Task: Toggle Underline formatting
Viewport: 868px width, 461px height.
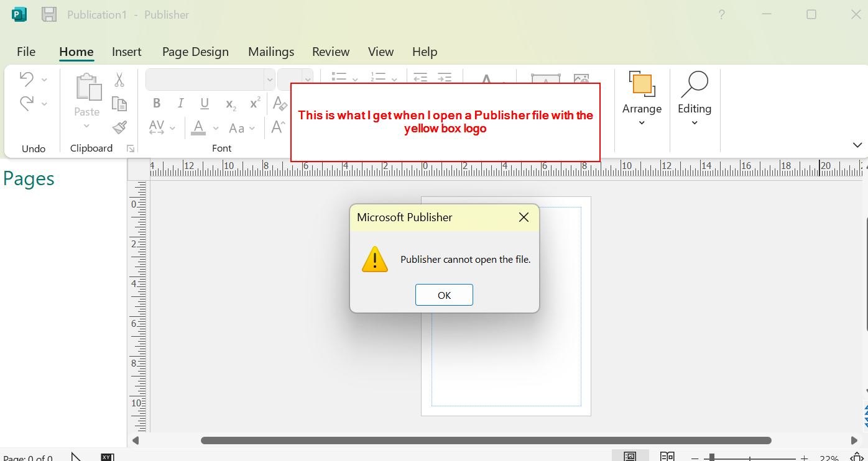Action: (x=205, y=104)
